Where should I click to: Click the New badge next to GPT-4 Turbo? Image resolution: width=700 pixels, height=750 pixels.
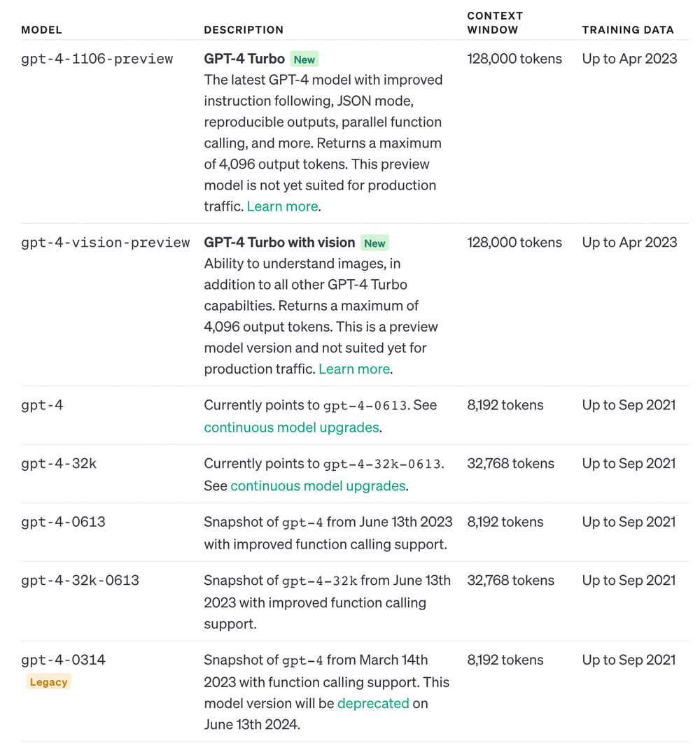(x=304, y=59)
